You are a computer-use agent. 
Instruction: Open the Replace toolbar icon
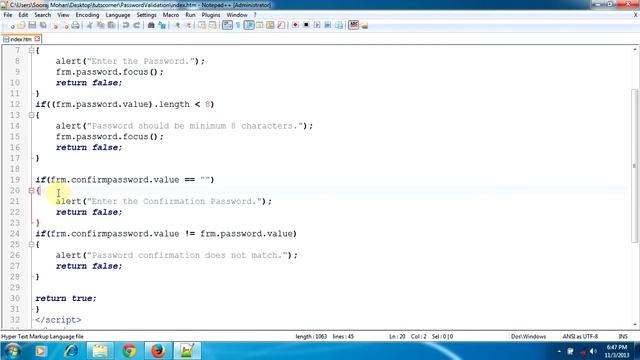(x=162, y=25)
